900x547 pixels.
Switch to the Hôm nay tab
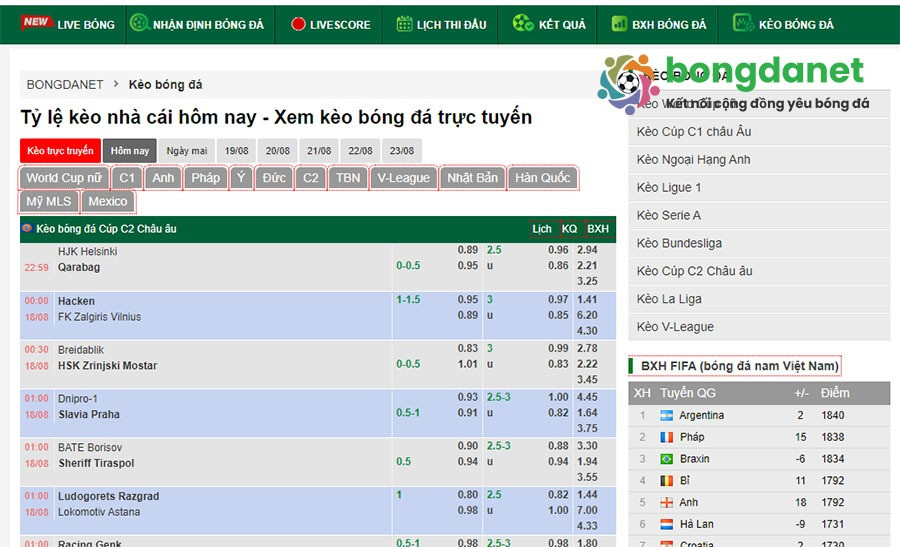click(130, 151)
